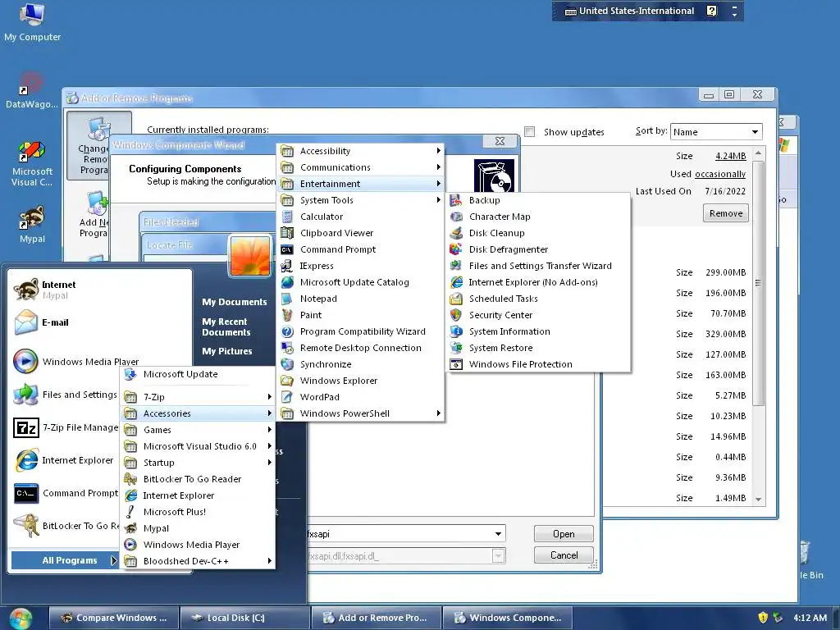
Task: Click United States-International language bar
Action: click(629, 11)
